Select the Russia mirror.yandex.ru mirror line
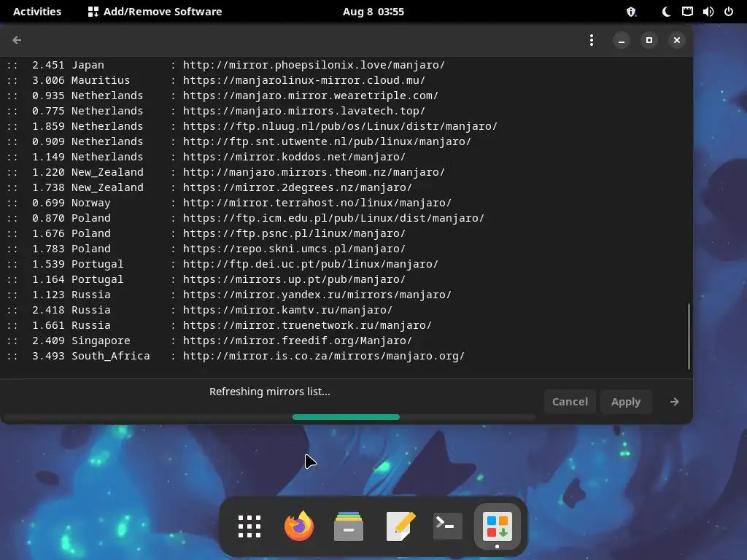The width and height of the screenshot is (747, 560). click(230, 295)
